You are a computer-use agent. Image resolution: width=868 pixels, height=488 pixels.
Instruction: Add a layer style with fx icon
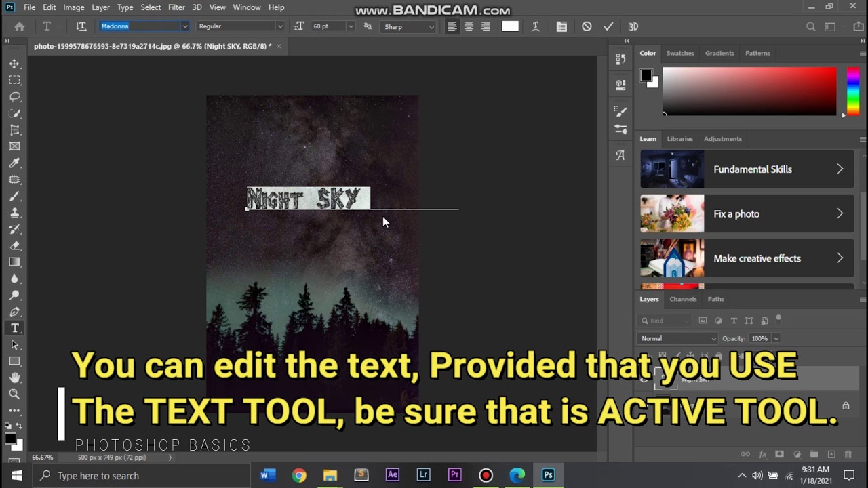762,454
